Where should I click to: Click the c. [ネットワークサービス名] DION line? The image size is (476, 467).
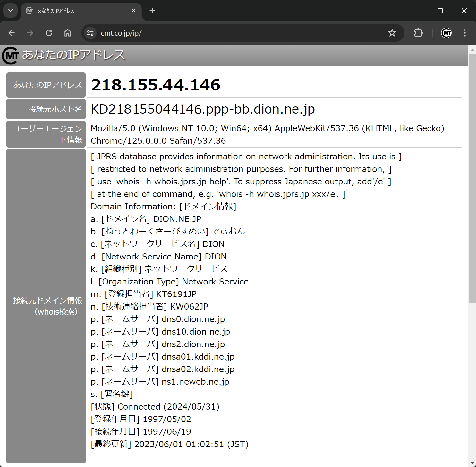tap(157, 244)
